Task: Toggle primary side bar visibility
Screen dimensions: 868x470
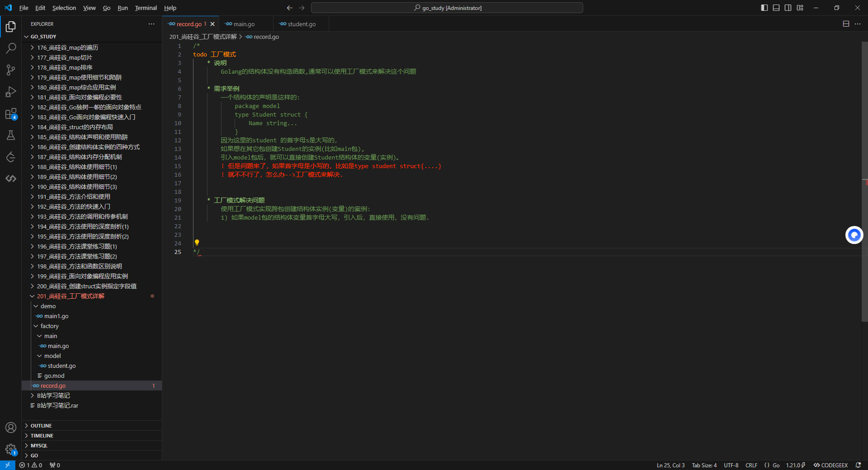Action: (x=764, y=8)
